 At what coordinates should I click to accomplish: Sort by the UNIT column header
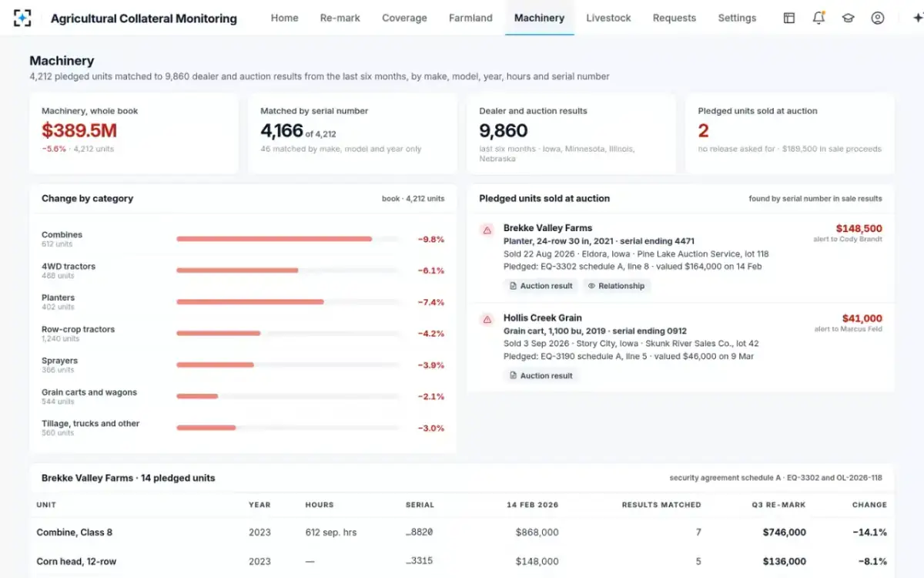point(46,505)
